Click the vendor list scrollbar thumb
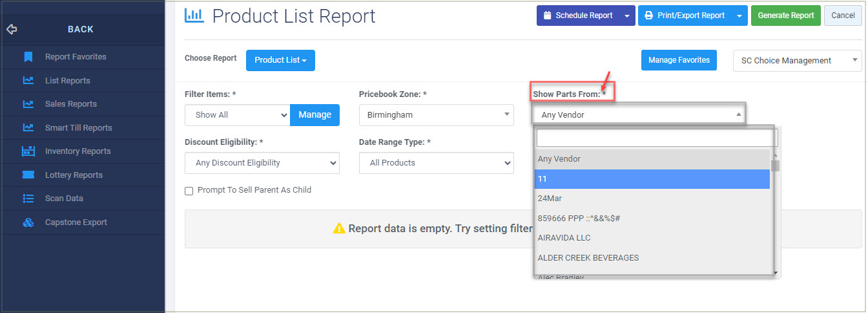Image resolution: width=868 pixels, height=313 pixels. tap(775, 166)
